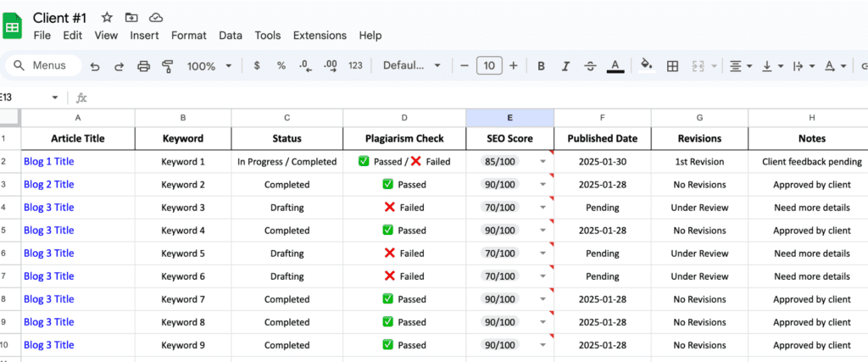Open more number formats 123

(x=355, y=66)
